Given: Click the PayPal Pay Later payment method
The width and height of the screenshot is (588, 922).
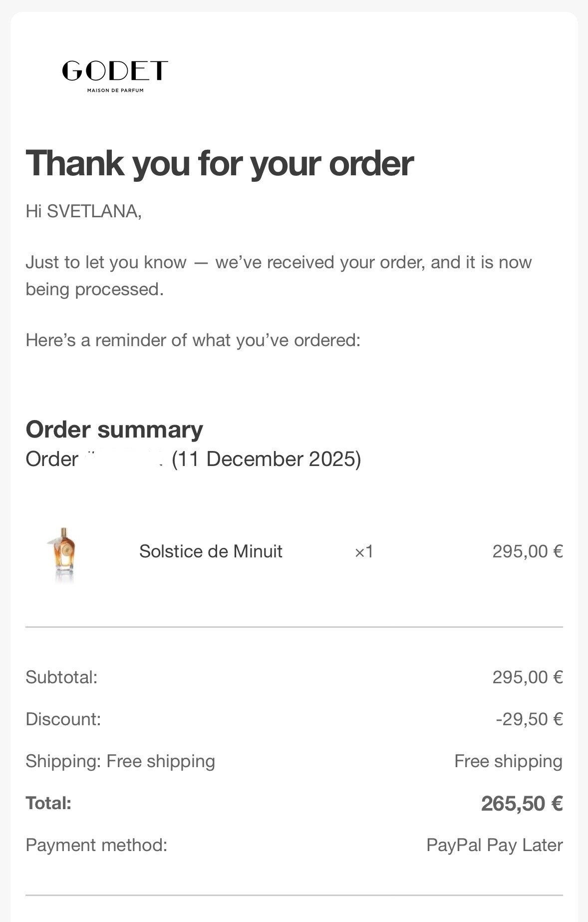Looking at the screenshot, I should pyautogui.click(x=494, y=845).
